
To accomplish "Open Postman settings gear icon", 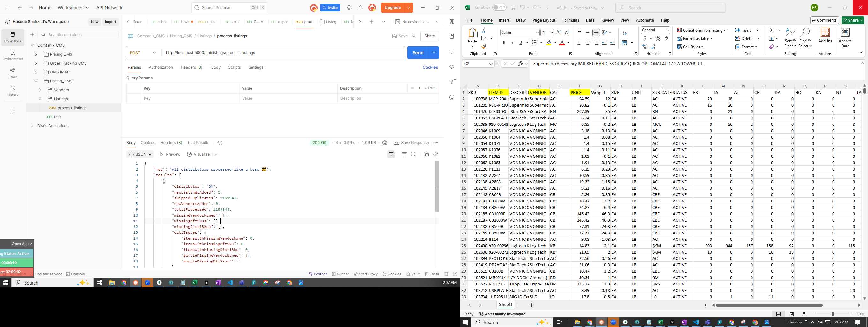I will pos(349,8).
